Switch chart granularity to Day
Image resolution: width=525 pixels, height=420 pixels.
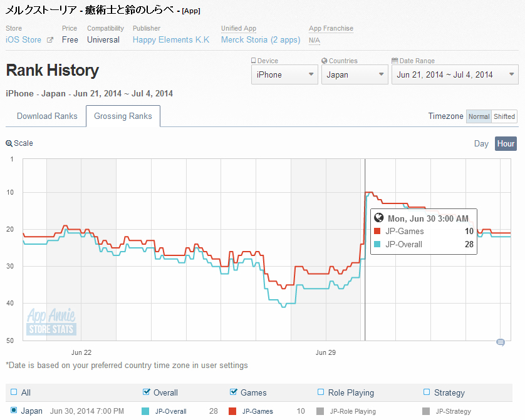(x=481, y=144)
